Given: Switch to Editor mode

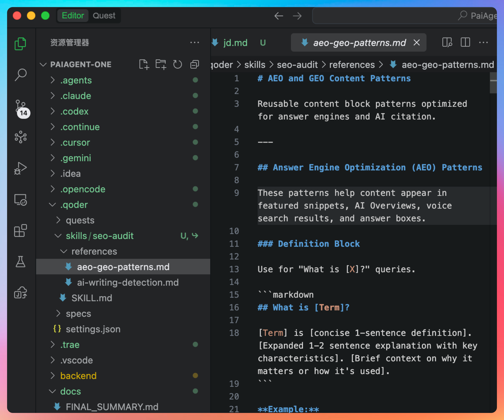Looking at the screenshot, I should (x=73, y=16).
